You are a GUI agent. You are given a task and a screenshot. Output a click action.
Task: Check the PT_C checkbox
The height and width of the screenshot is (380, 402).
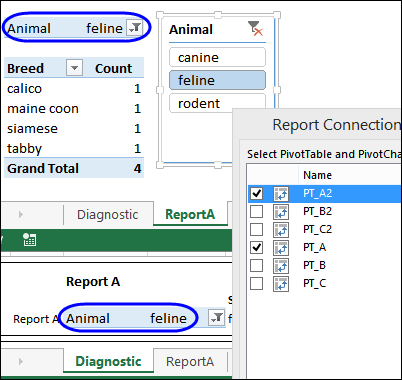[x=256, y=284]
